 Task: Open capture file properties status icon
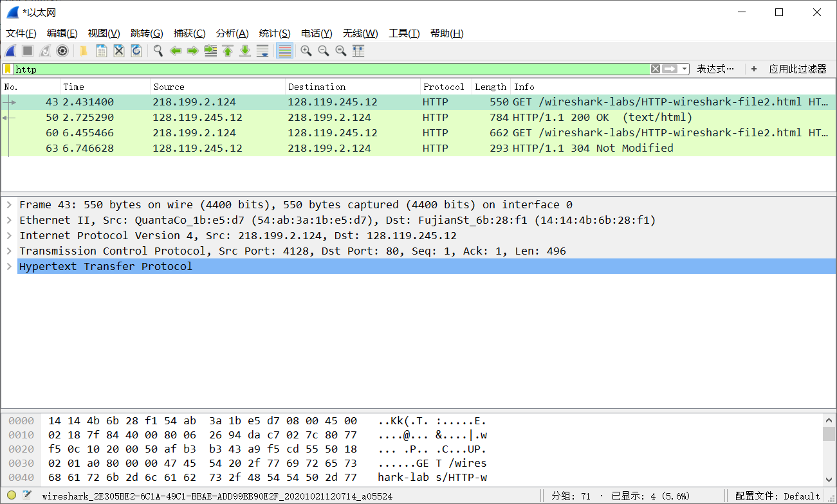(27, 496)
